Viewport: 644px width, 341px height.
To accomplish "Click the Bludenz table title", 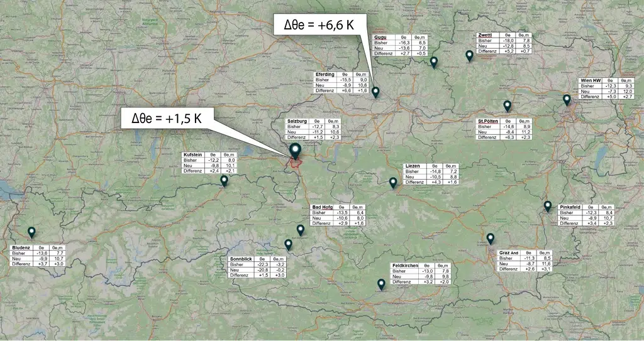I will coord(21,248).
